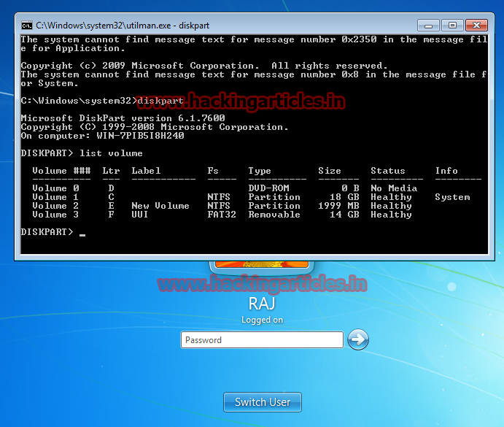Click the '1999 MB' size cell
Screen dimensions: 504x427
point(338,206)
